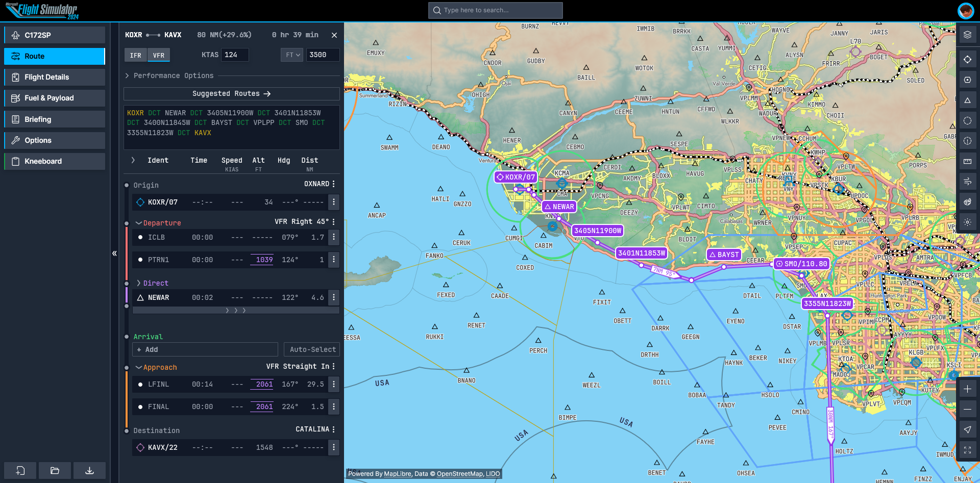Viewport: 980px width, 483px height.
Task: Switch flight rules to IFR
Action: (135, 55)
